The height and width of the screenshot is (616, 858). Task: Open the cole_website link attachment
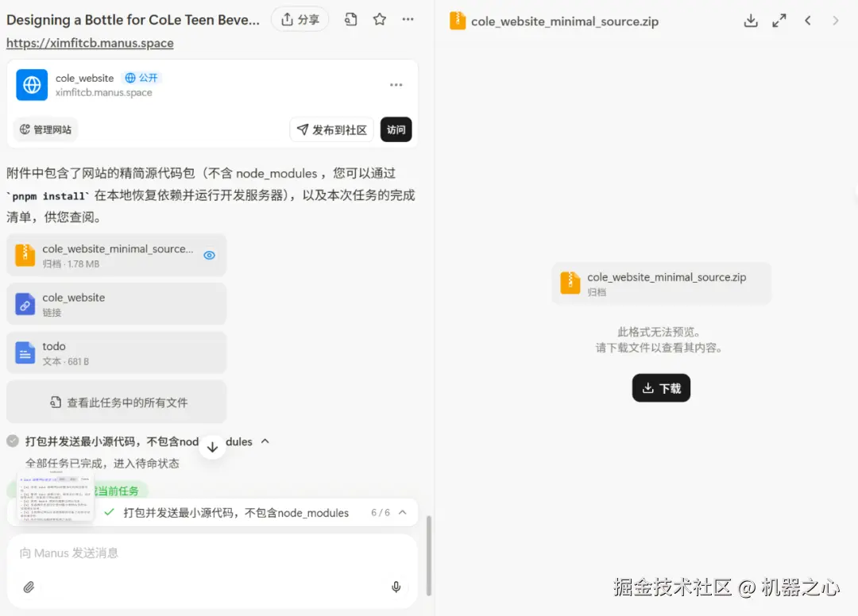click(x=117, y=304)
